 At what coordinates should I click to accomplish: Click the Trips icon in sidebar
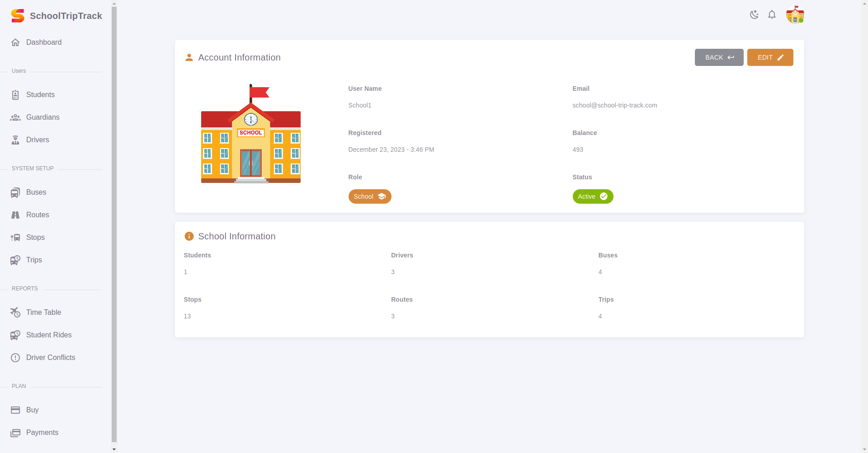point(16,260)
